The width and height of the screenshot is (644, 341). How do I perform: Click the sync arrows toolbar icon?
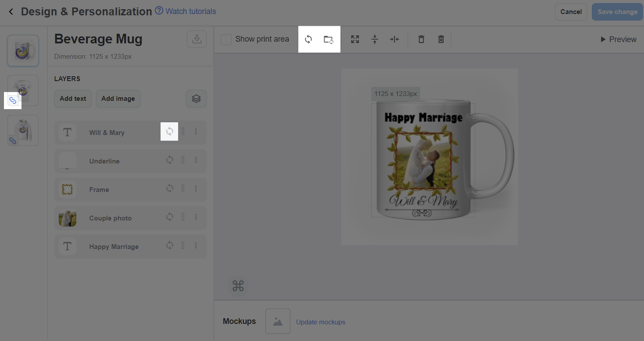point(308,39)
